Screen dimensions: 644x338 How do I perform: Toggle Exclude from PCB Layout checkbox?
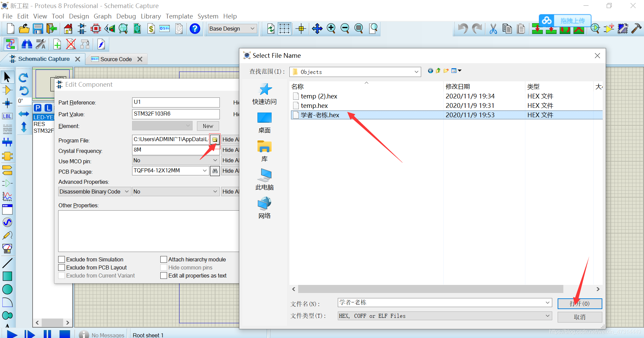tap(62, 267)
